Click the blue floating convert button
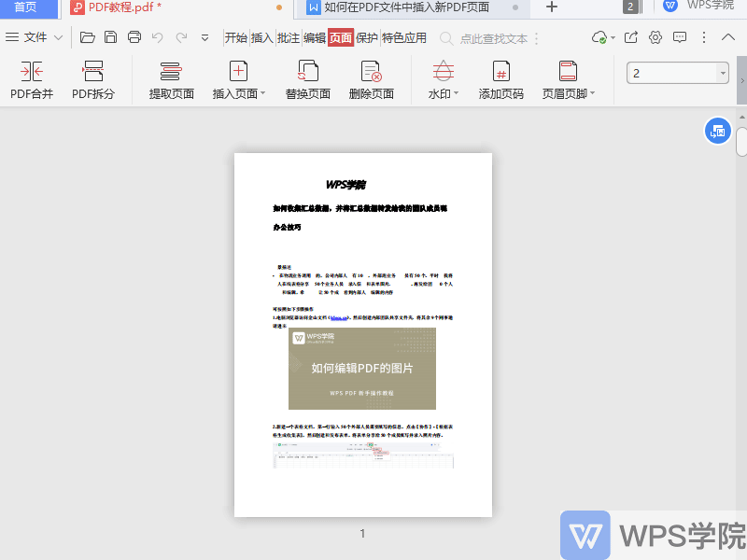This screenshot has height=560, width=747. point(717,131)
